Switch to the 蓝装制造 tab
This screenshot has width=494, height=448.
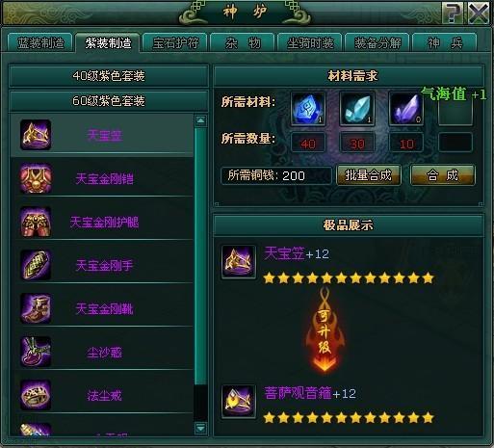coord(40,42)
